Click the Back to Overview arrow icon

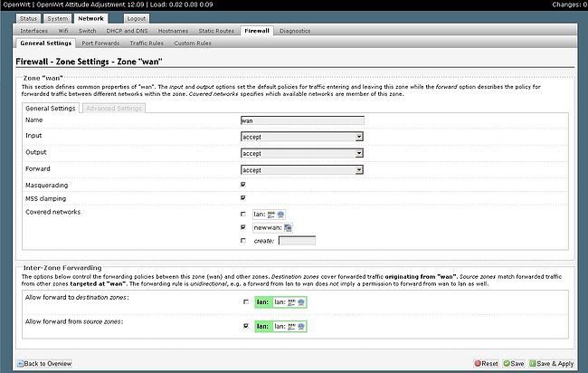(19, 363)
